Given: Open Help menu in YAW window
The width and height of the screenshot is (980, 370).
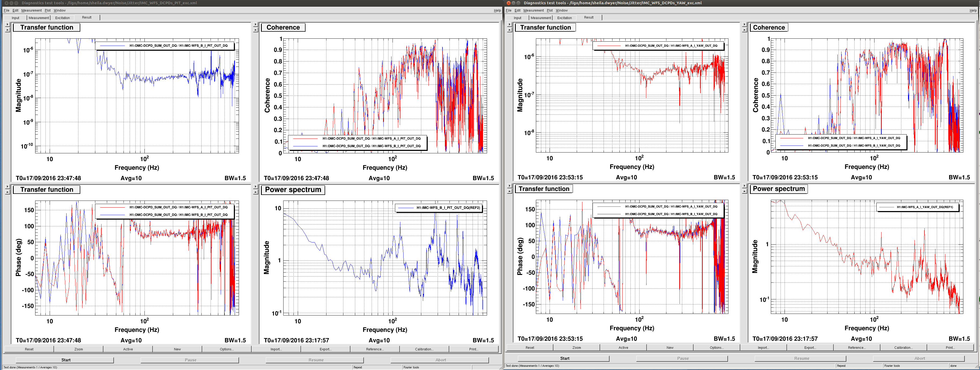Looking at the screenshot, I should point(973,10).
